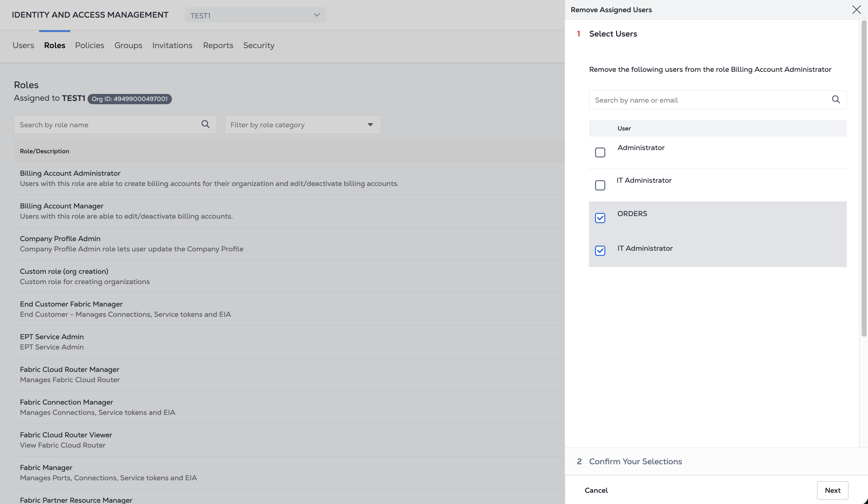The width and height of the screenshot is (868, 504).
Task: Go to the Groups tab
Action: [x=128, y=46]
